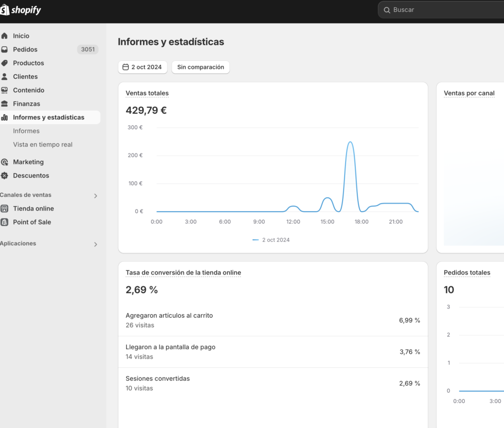Viewport: 504px width, 428px height.
Task: Click the 12:00 axis label
Action: click(x=293, y=222)
